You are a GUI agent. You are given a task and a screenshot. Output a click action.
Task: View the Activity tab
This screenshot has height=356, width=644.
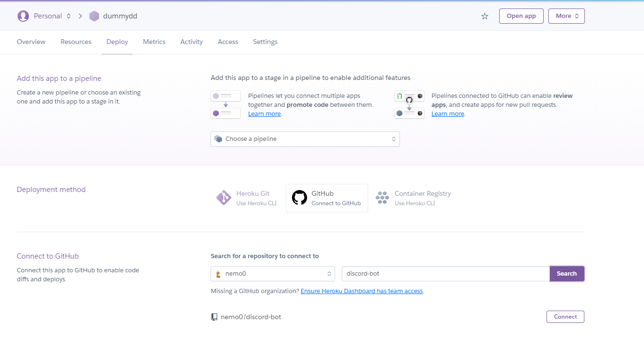click(192, 42)
